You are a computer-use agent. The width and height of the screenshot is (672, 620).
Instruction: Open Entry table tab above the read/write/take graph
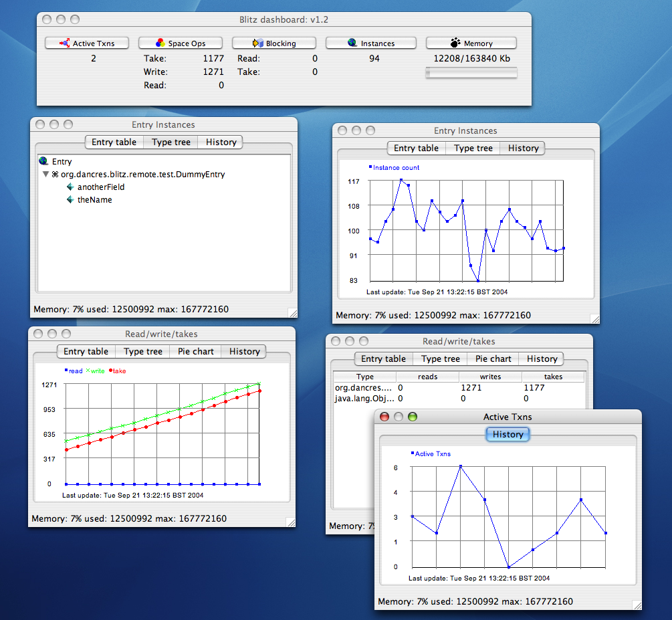click(x=86, y=352)
